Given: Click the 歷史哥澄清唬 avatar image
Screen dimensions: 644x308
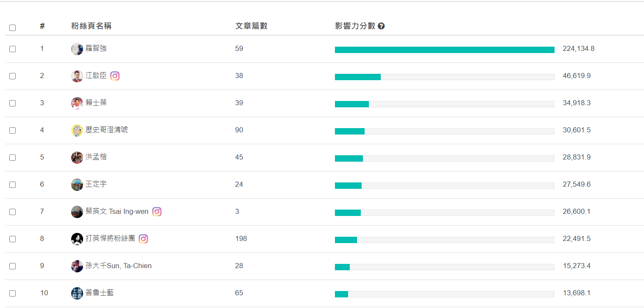Looking at the screenshot, I should point(77,130).
